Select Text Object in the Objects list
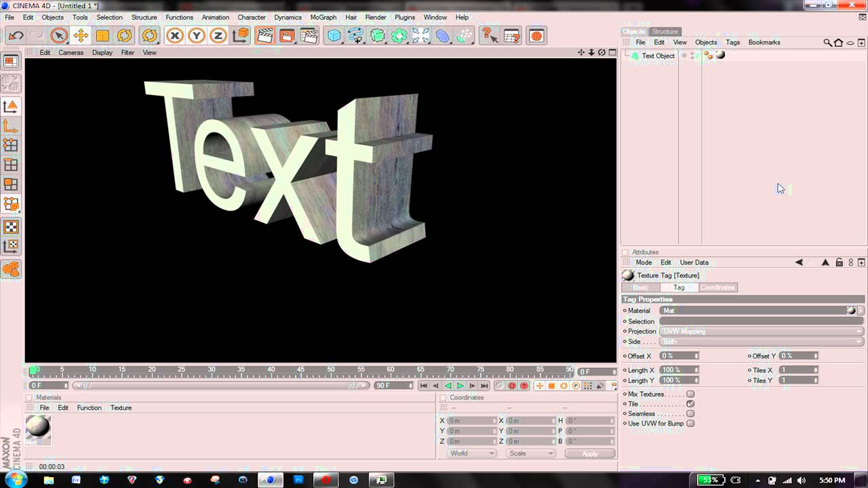The height and width of the screenshot is (488, 868). tap(658, 56)
